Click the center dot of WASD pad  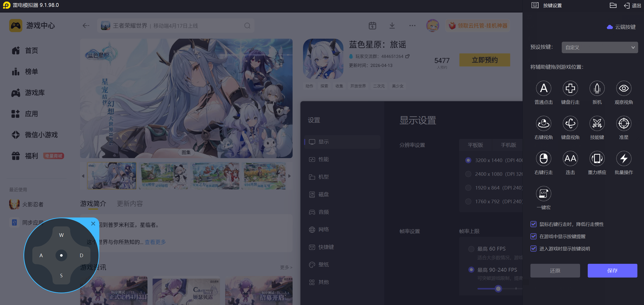click(61, 255)
